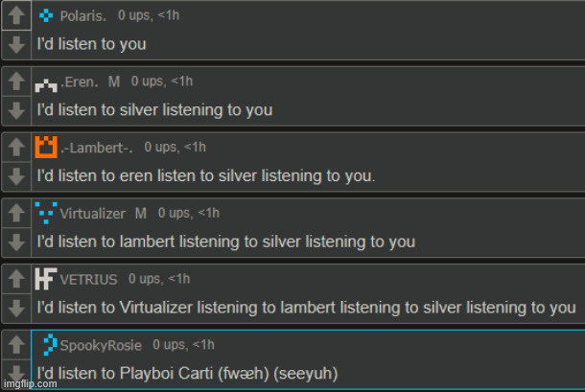Open the VETRIUS username link
Screen dimensions: 585x392
[x=88, y=279]
